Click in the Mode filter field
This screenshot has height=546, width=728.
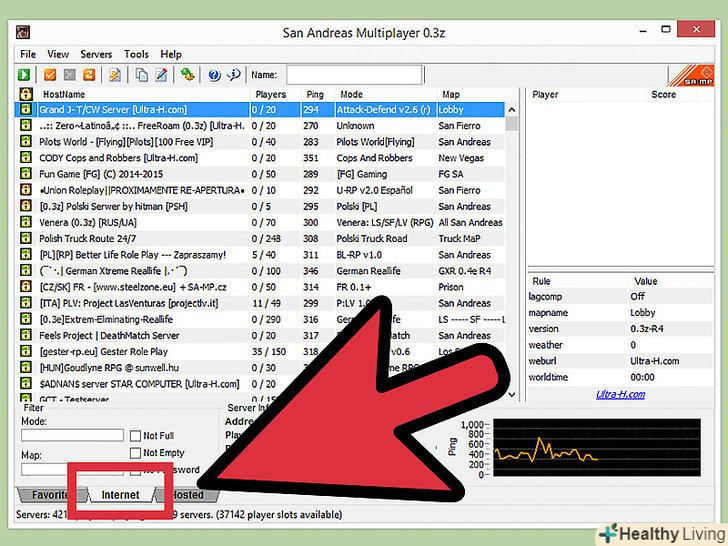(72, 436)
